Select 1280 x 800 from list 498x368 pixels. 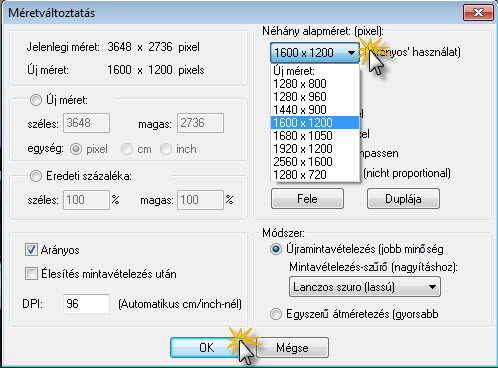(315, 84)
